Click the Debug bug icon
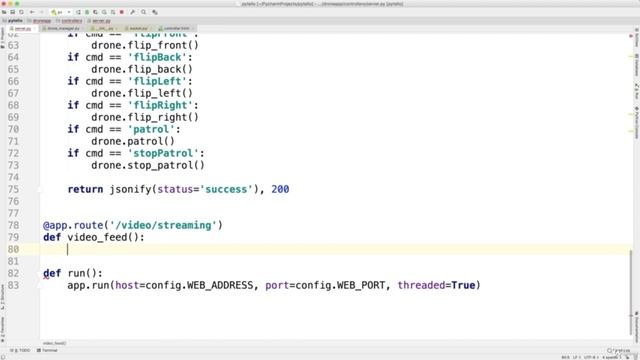640x360 pixels. [87, 12]
